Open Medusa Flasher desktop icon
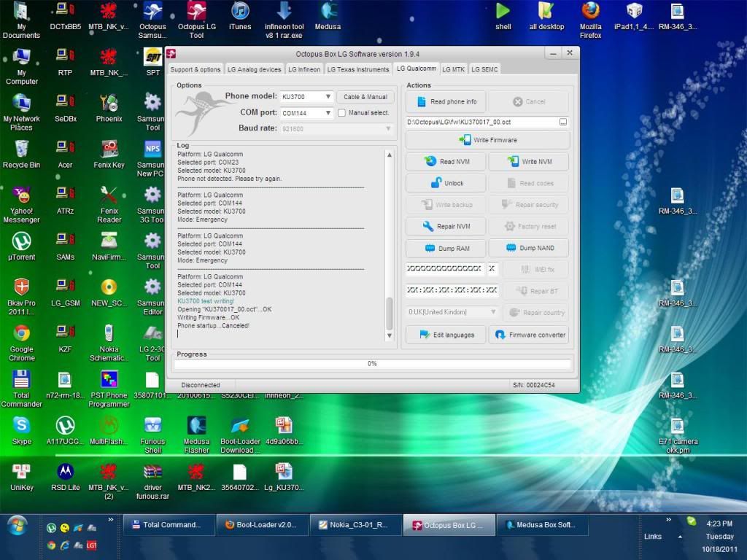747x560 pixels. pos(197,435)
